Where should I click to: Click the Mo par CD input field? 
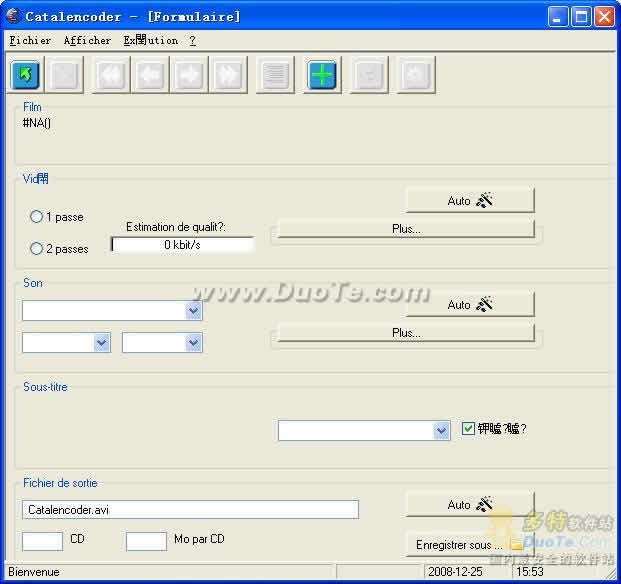(x=147, y=541)
